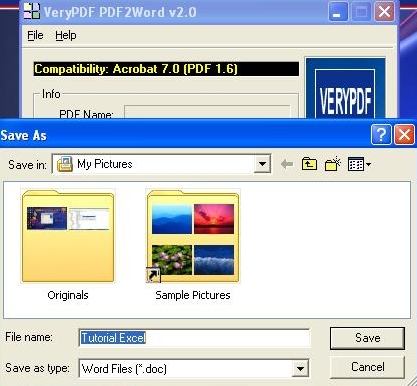Viewport: 417px width, 386px height.
Task: Click the Sample Pictures label text
Action: pos(193,295)
